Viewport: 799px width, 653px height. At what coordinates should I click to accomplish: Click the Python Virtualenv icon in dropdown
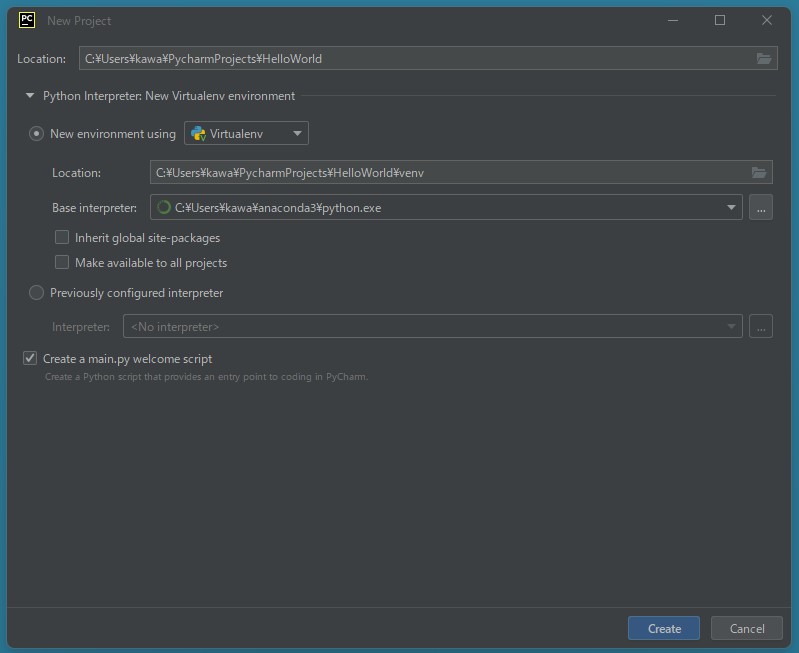pos(198,134)
